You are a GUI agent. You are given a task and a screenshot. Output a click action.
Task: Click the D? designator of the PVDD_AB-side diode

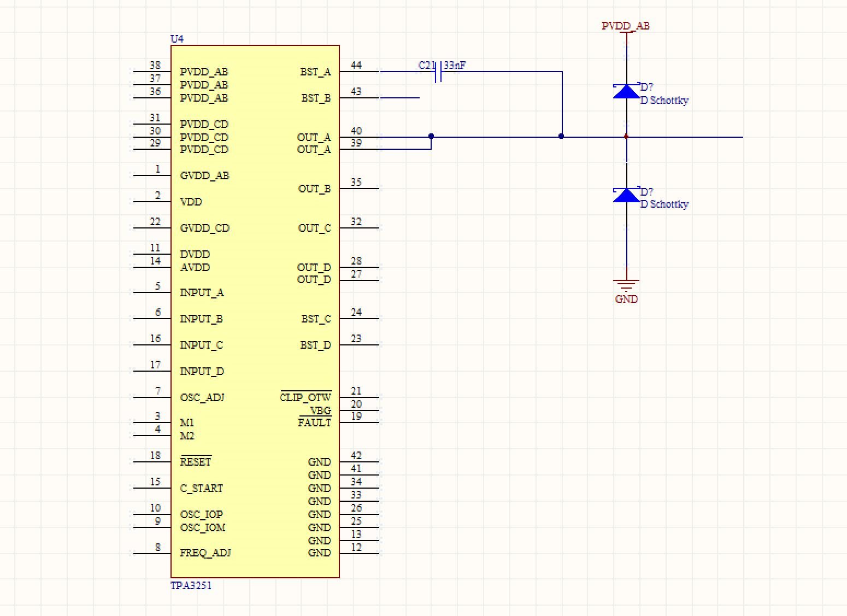coord(647,87)
